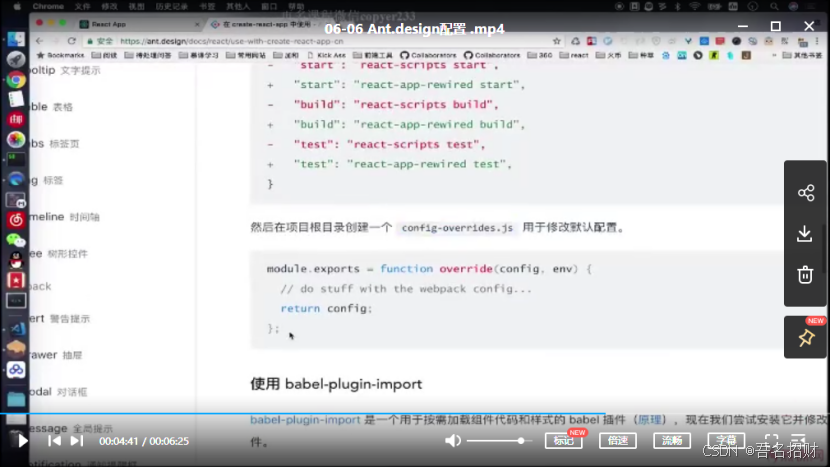Open Tooltip 文字提示 in sidebar

[65, 70]
